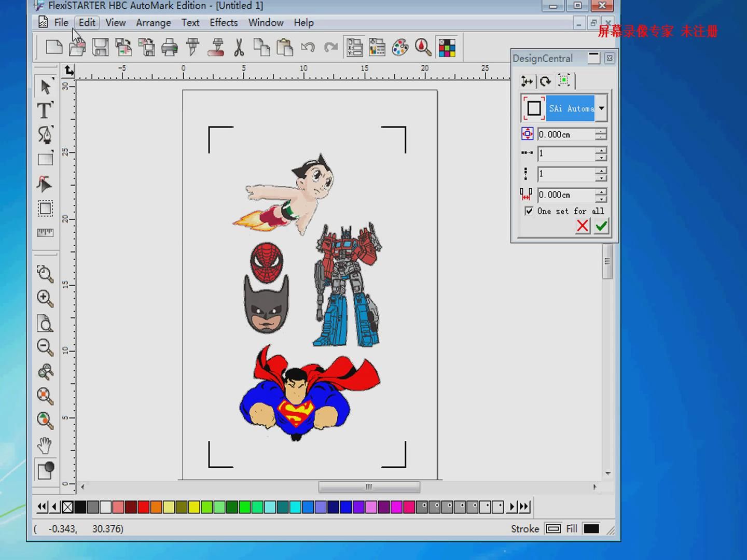747x560 pixels.
Task: Select the Ruler measure tool
Action: pyautogui.click(x=45, y=232)
